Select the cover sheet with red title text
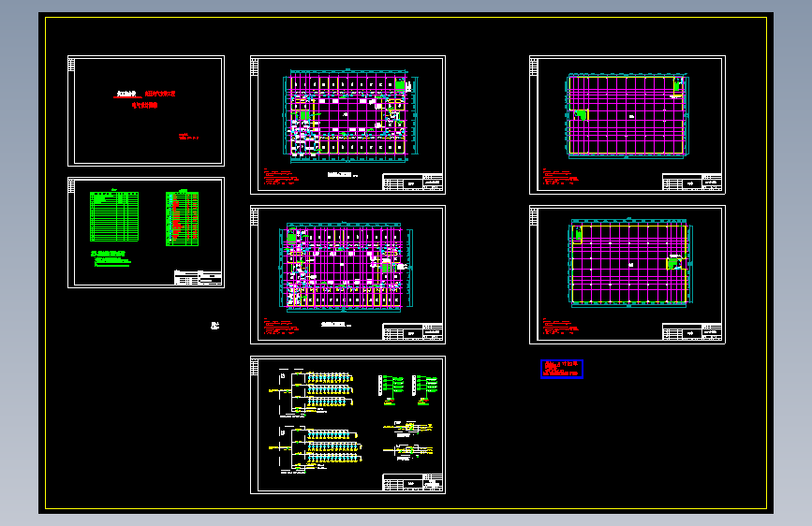The width and height of the screenshot is (812, 526). (146, 110)
